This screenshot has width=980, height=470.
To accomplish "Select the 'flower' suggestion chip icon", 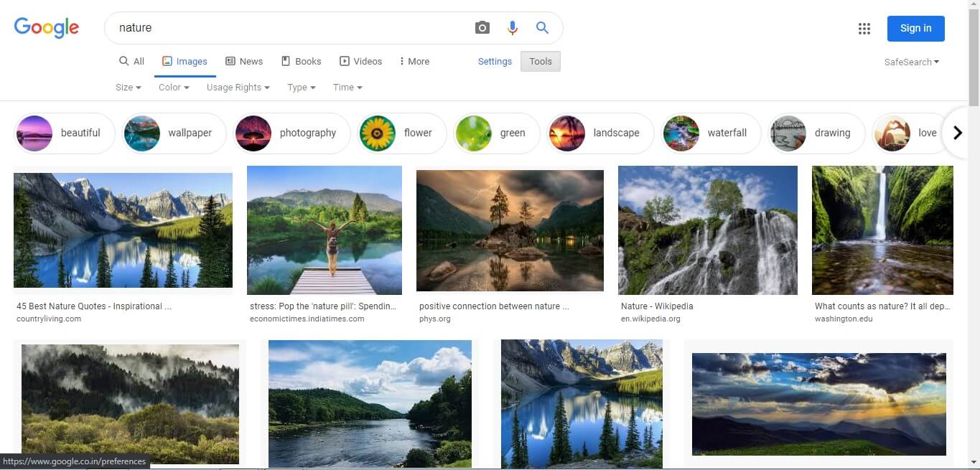I will point(377,133).
